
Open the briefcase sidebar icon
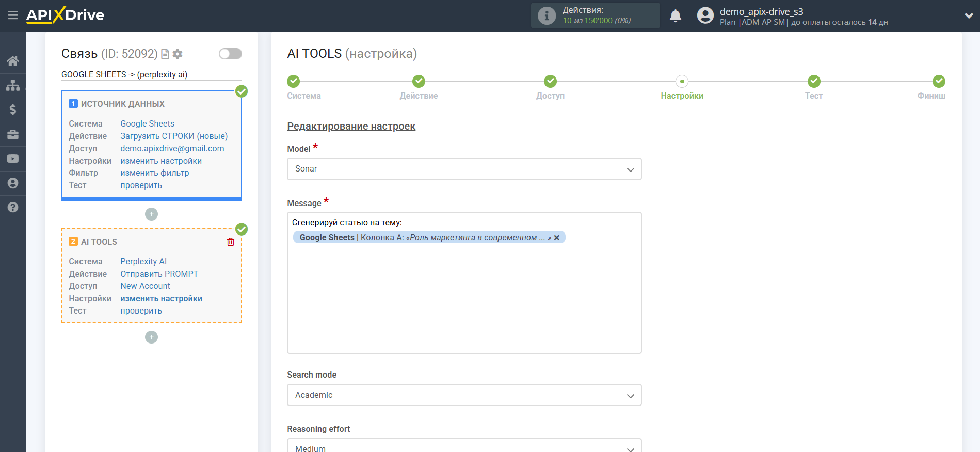coord(13,134)
